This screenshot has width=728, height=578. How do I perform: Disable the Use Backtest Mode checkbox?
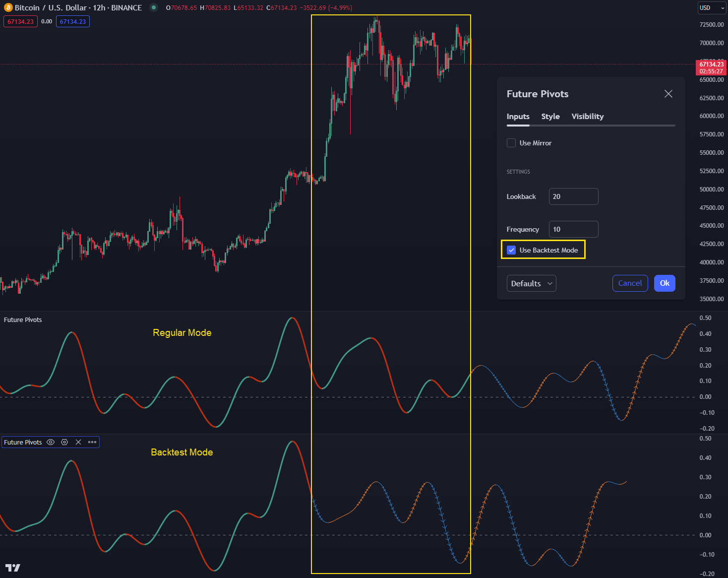coord(511,250)
